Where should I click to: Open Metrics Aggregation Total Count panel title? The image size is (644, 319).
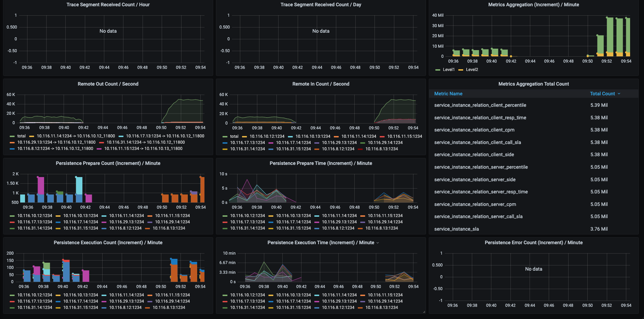click(533, 84)
